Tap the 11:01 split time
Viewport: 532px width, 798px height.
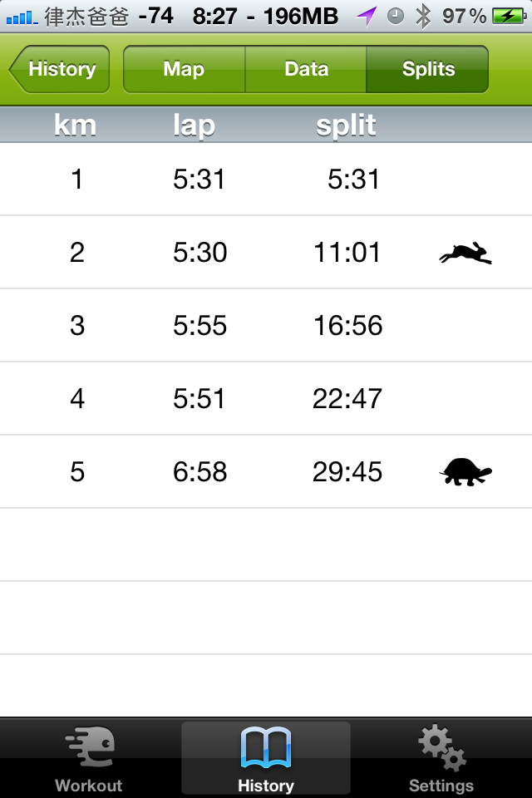(x=347, y=253)
